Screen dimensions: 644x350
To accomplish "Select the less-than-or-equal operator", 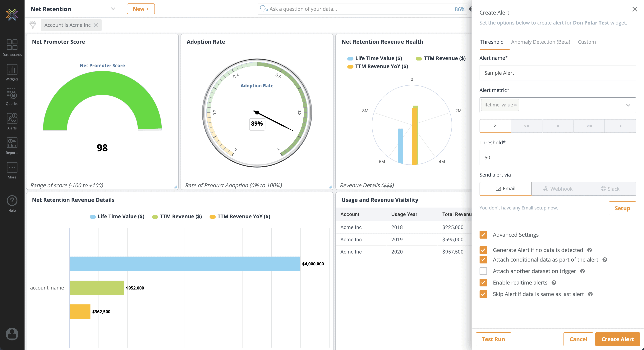I will click(589, 126).
